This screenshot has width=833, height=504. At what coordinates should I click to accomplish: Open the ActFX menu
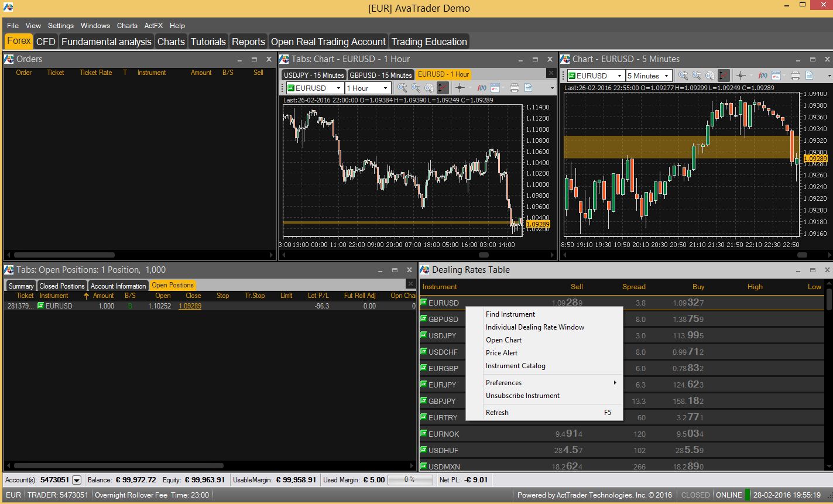point(153,26)
